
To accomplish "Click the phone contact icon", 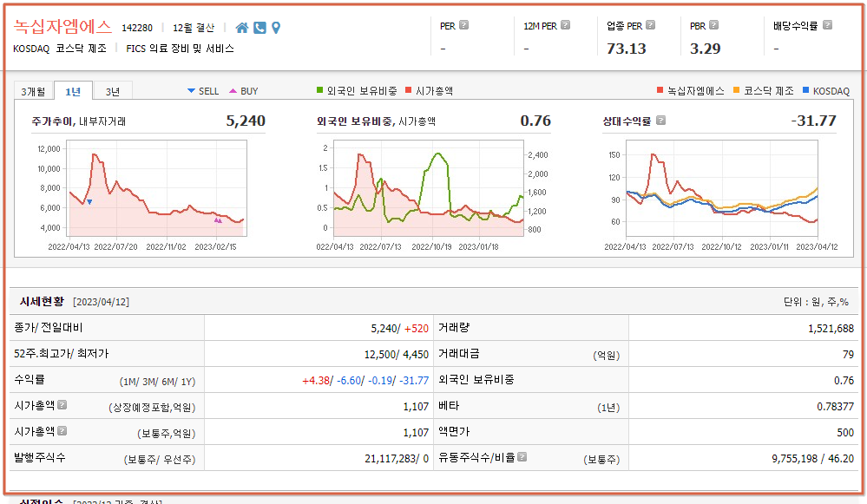I will 259,28.
